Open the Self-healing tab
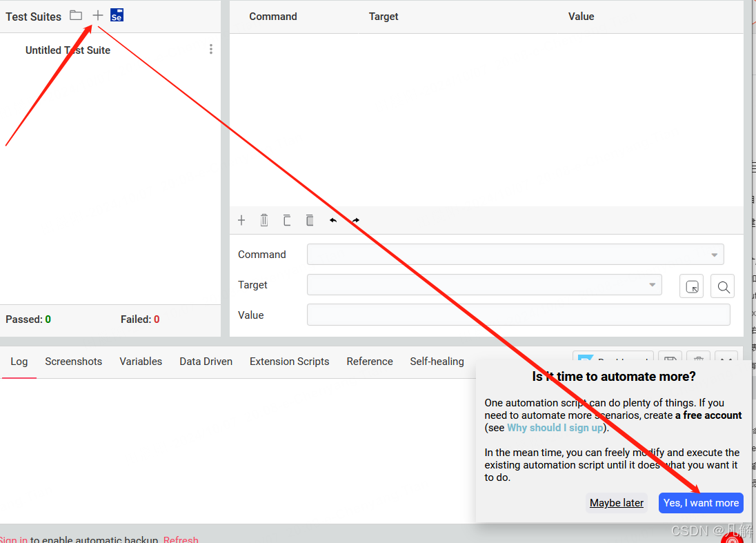The image size is (756, 543). tap(437, 362)
